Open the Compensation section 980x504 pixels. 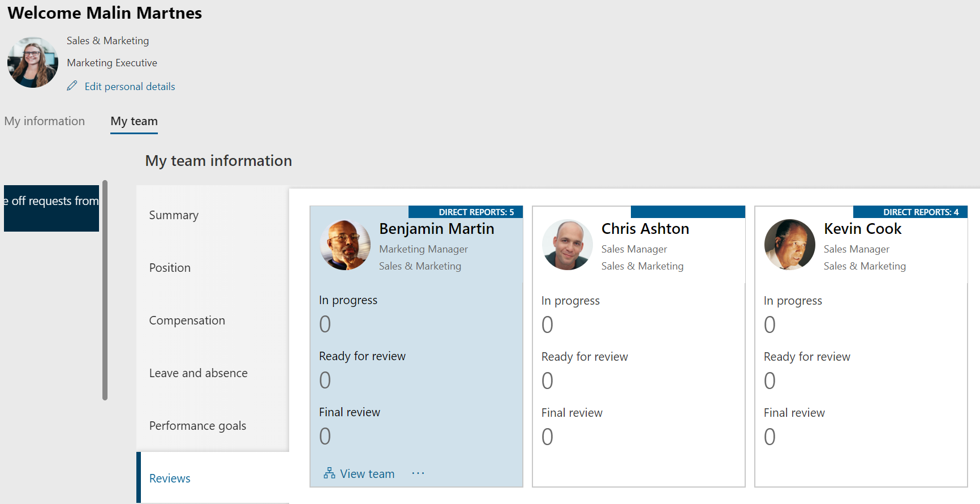pyautogui.click(x=187, y=321)
